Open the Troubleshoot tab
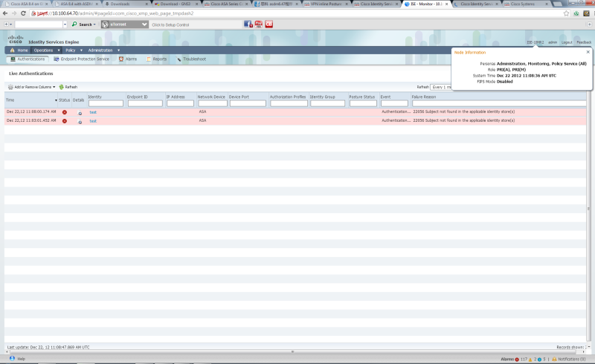This screenshot has height=364, width=595. click(x=191, y=59)
